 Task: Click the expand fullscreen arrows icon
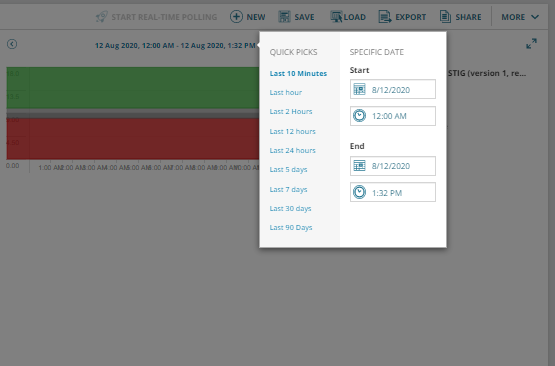pyautogui.click(x=531, y=44)
